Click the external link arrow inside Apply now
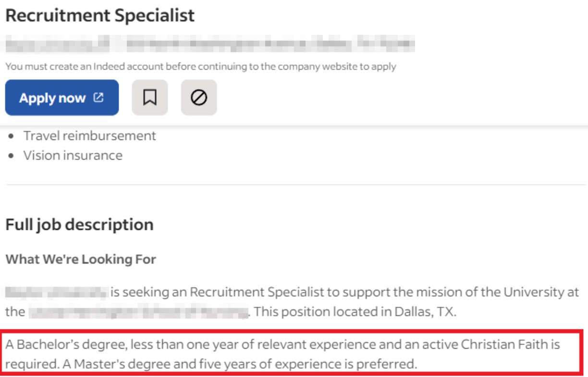Viewport: 588px width, 377px height. (98, 97)
